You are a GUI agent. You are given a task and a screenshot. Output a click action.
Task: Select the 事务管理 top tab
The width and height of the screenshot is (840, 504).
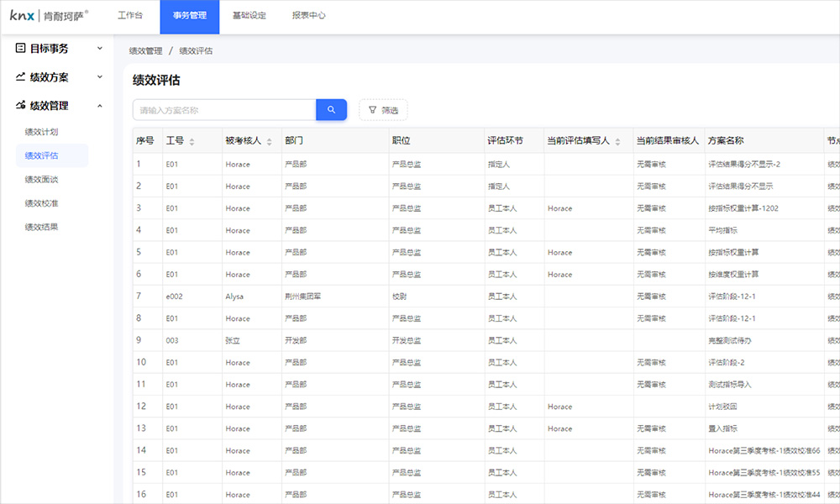tap(190, 17)
